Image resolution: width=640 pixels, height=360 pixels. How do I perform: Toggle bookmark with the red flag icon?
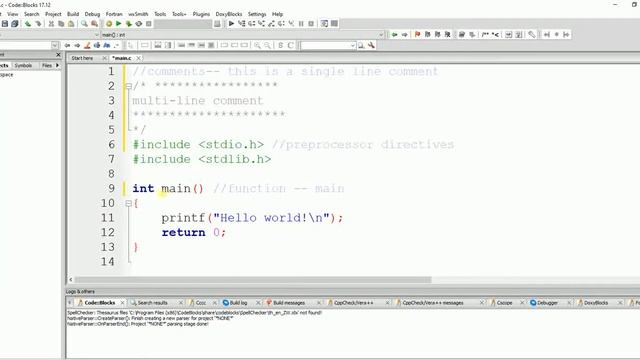pos(417,35)
